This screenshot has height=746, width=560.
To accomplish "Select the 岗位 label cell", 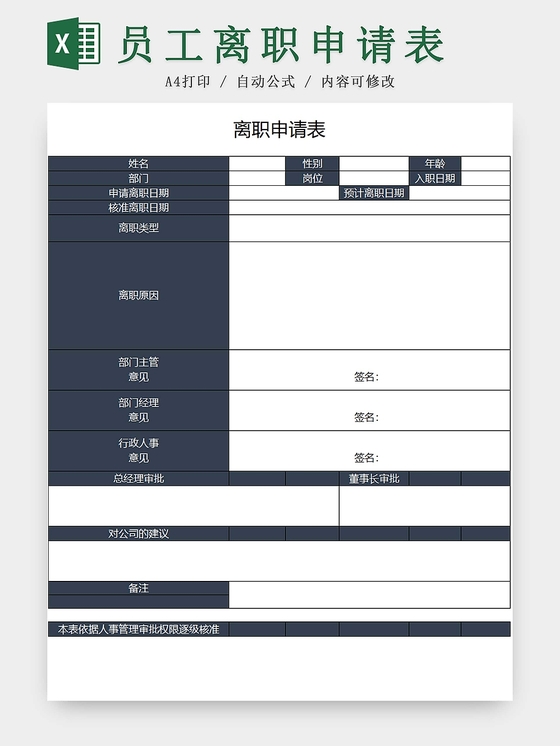I will pyautogui.click(x=312, y=178).
